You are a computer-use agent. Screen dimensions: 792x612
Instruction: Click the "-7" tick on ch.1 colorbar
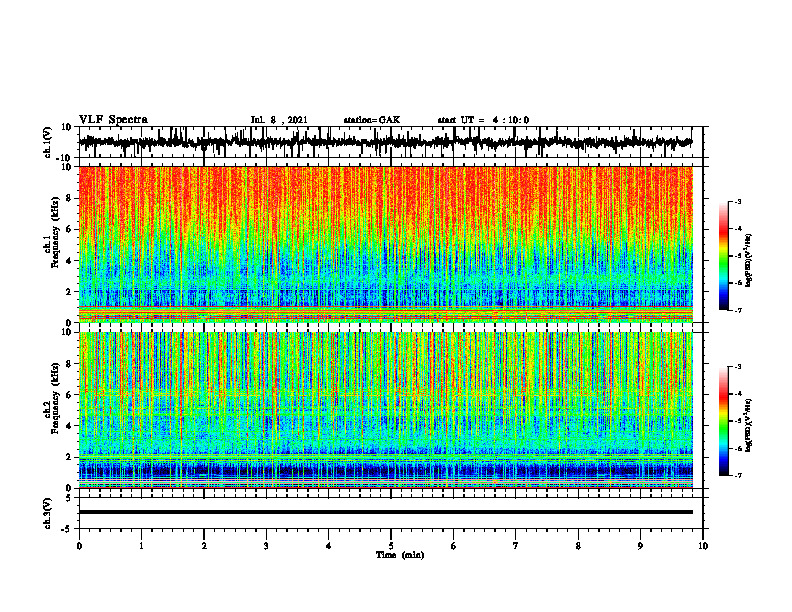(x=737, y=310)
